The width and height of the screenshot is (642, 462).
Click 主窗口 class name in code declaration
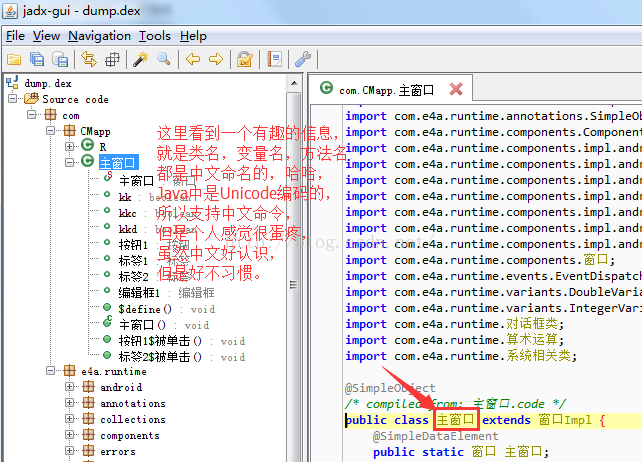click(455, 419)
